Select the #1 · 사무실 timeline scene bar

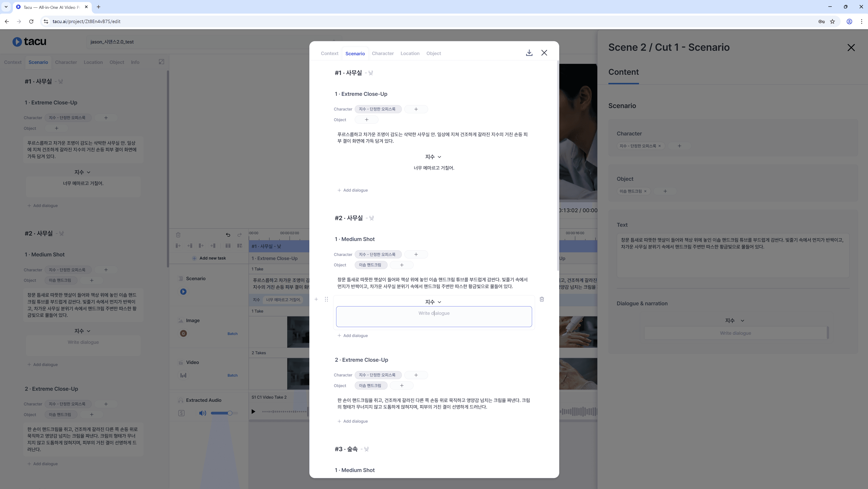[279, 246]
